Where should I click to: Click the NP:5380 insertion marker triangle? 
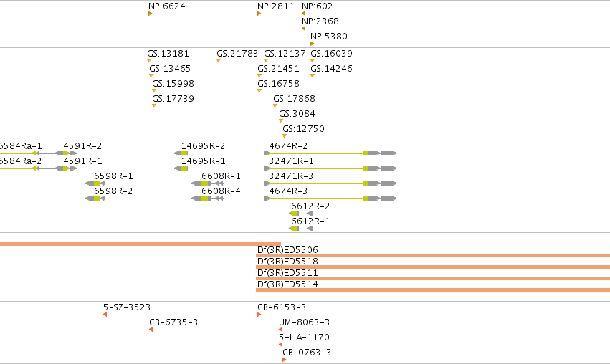coord(312,44)
